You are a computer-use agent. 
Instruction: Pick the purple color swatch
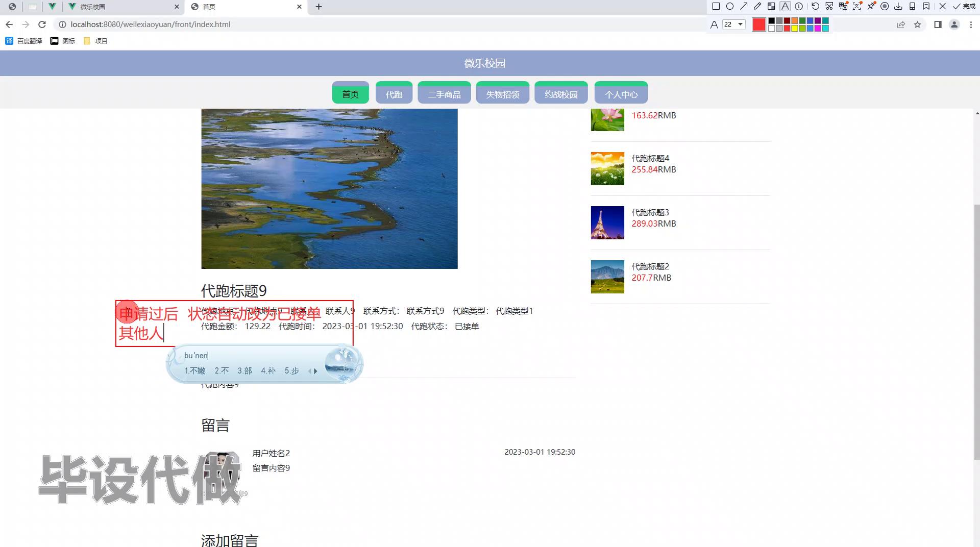click(818, 21)
